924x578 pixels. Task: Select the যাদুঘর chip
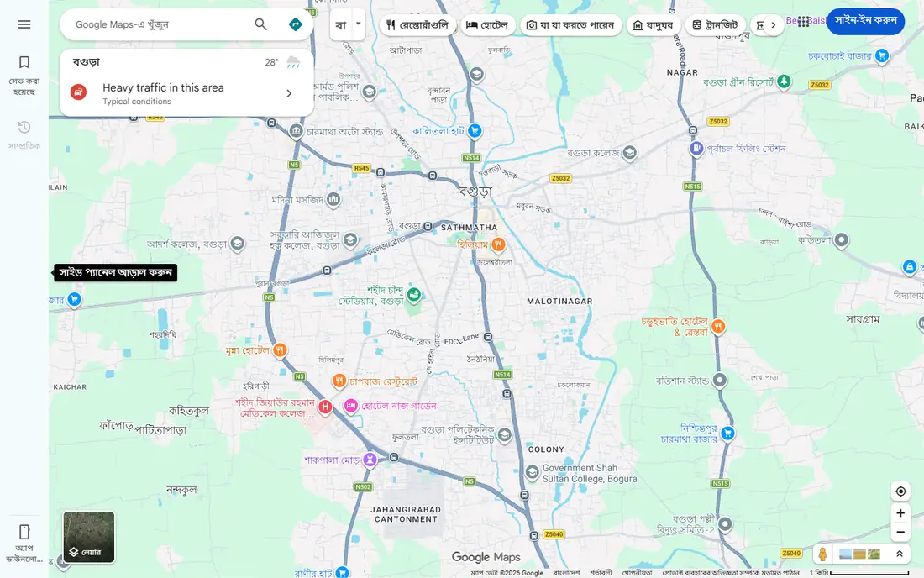coord(653,24)
